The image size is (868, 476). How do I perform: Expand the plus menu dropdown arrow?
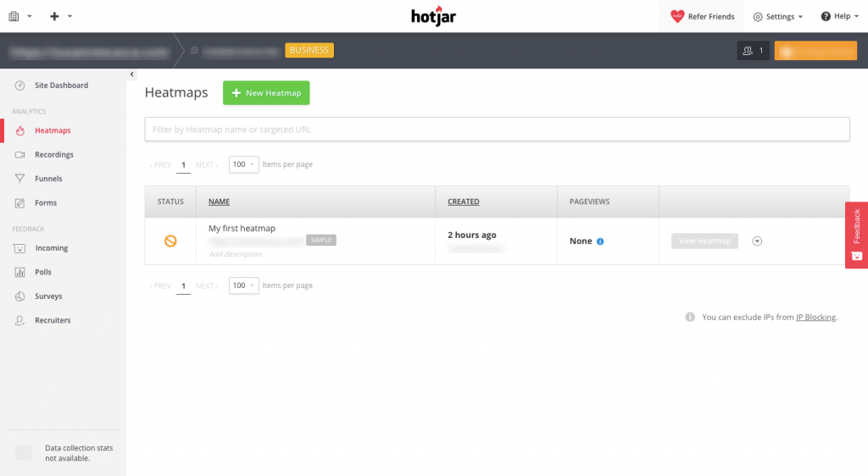pos(70,17)
